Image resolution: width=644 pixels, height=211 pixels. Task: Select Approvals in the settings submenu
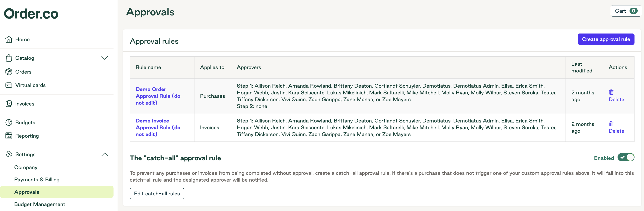57,192
